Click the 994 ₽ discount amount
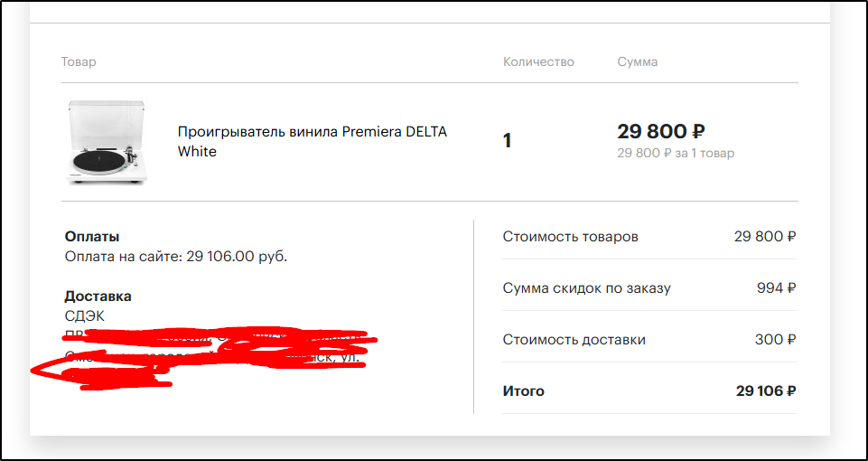Viewport: 868px width, 461px height. click(776, 288)
